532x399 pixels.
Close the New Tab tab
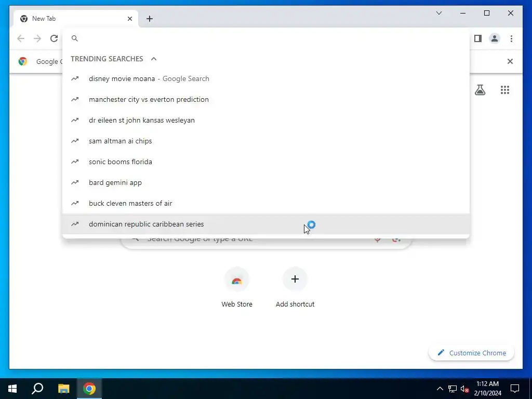129,19
